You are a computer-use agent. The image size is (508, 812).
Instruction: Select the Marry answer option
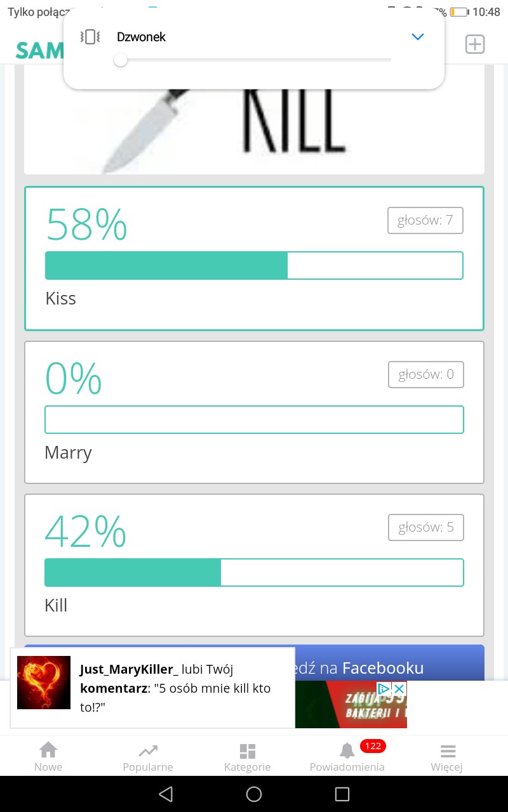(x=254, y=412)
